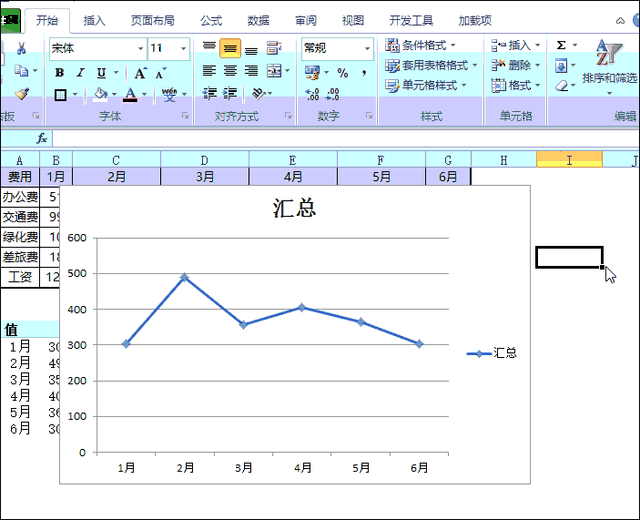Open the alignment group dialog launcher
640x520 pixels.
tap(288, 116)
